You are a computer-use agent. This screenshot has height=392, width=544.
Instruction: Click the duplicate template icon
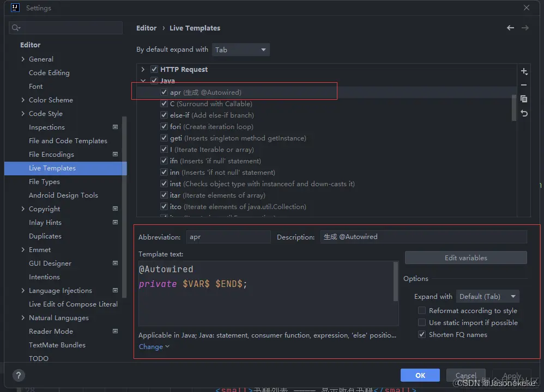click(524, 99)
